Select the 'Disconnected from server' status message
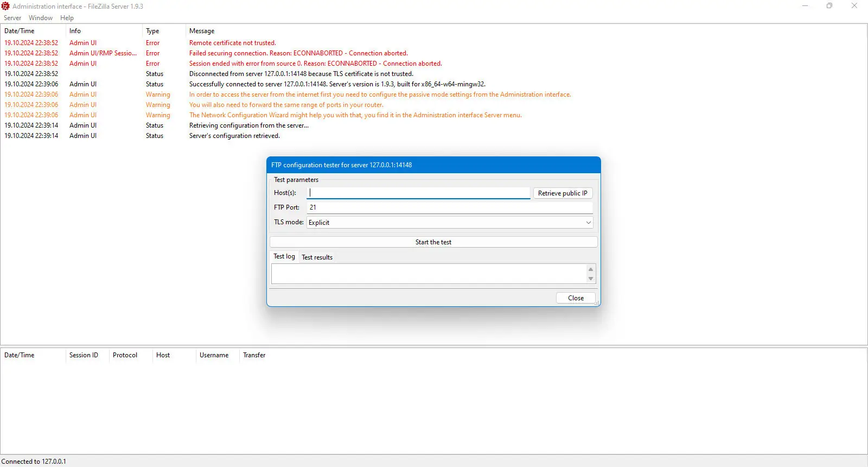The image size is (868, 467). [x=301, y=74]
